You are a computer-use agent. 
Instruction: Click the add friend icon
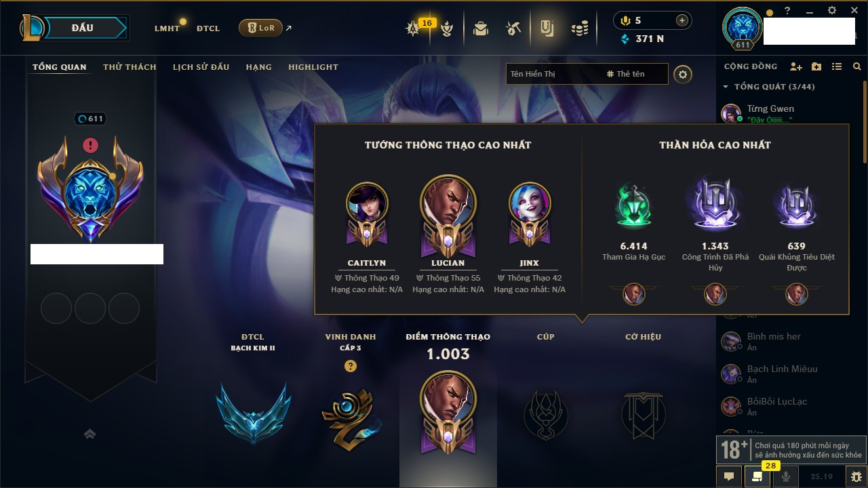796,66
